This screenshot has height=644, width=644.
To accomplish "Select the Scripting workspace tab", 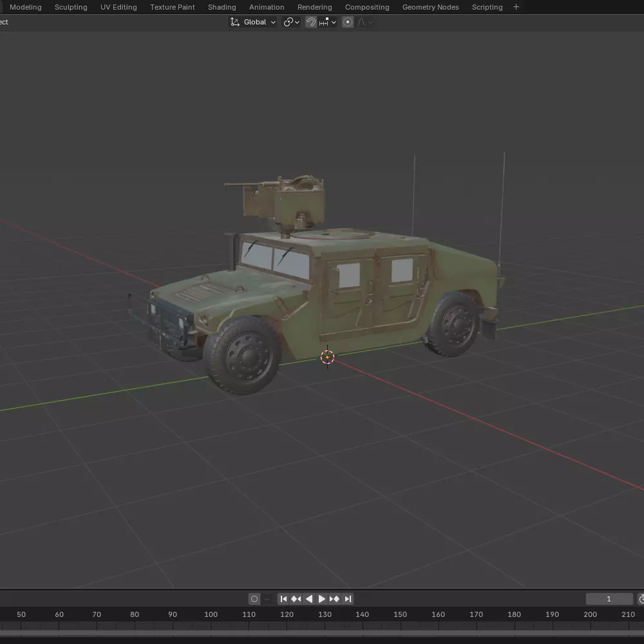I will (487, 7).
